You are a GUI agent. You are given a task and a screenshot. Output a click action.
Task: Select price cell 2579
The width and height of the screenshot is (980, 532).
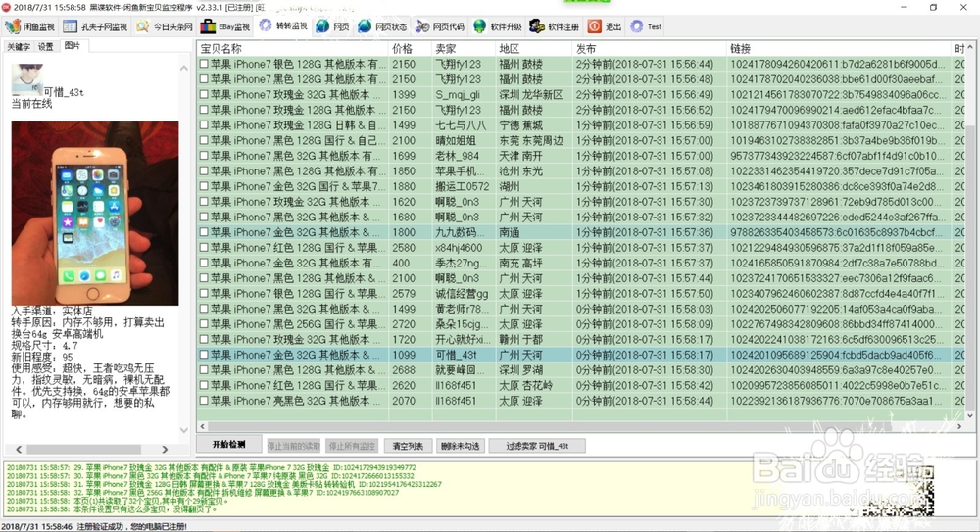tap(410, 294)
